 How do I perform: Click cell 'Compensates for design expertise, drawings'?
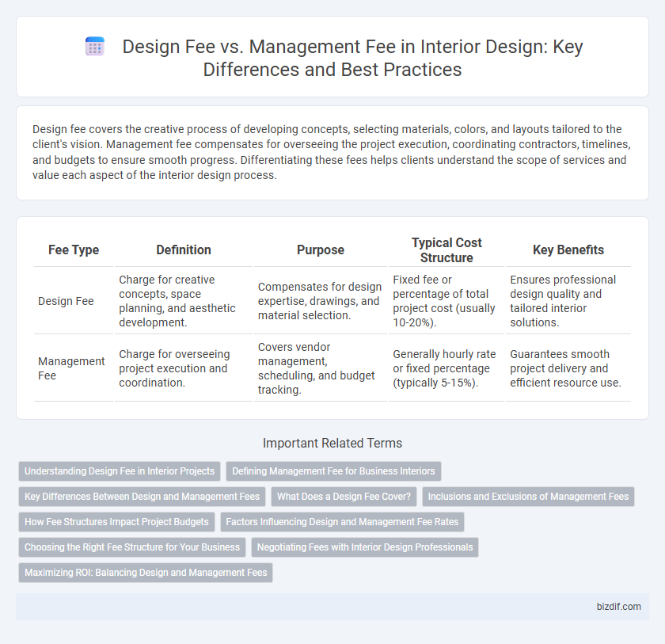pos(320,301)
